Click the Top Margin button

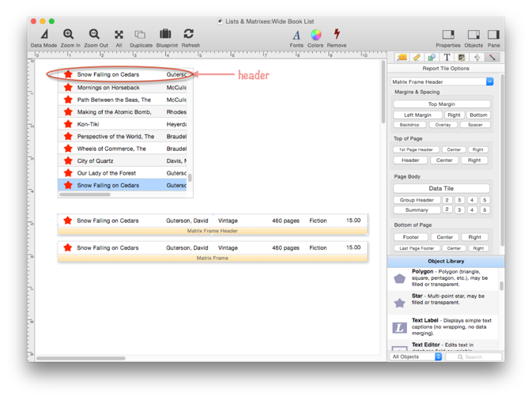[441, 104]
